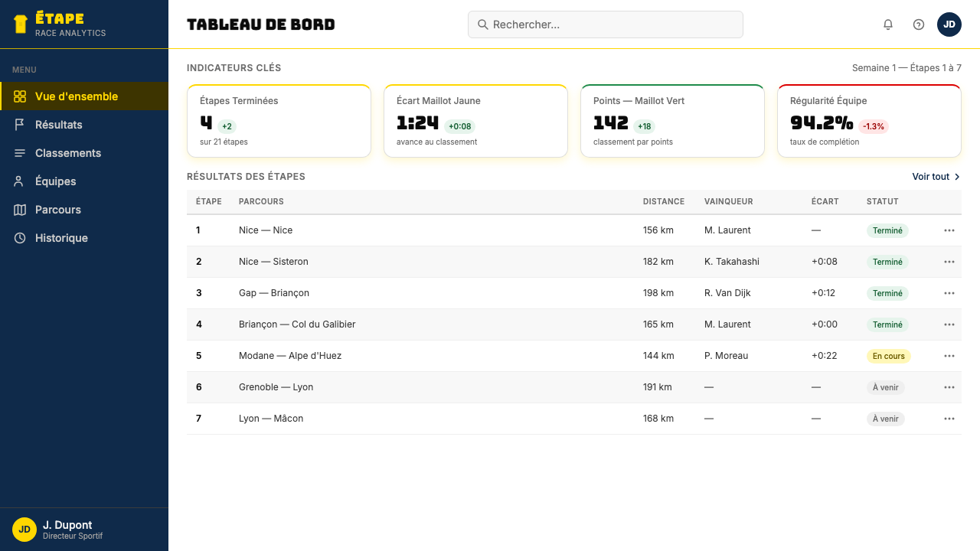Open more options for Grenoble — Lyon row
This screenshot has width=980, height=551.
pos(949,387)
